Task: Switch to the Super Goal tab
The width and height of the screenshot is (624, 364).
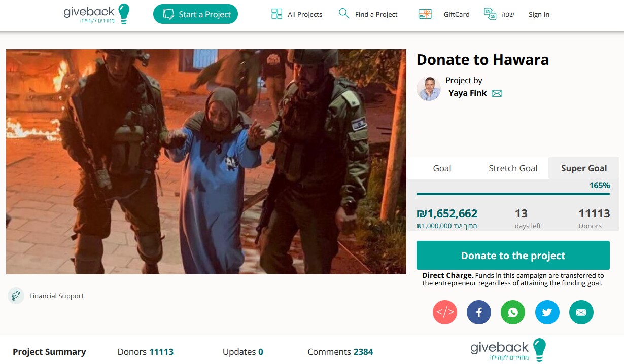Action: pyautogui.click(x=584, y=168)
